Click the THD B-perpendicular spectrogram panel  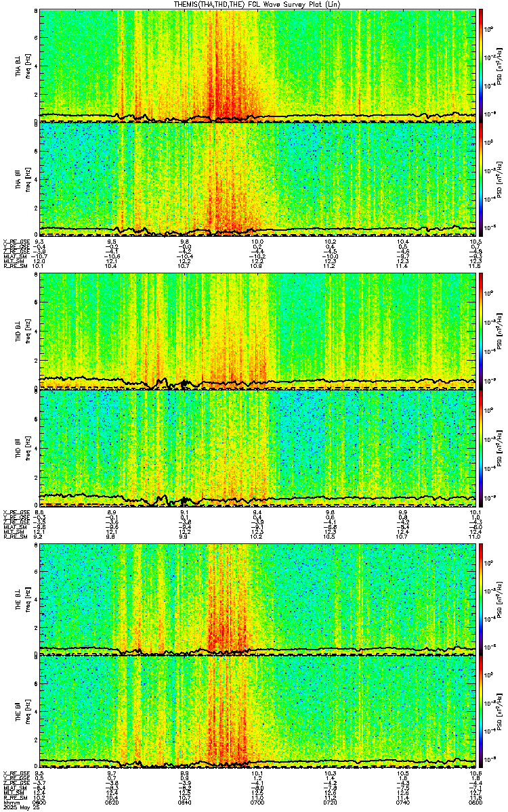(257, 332)
